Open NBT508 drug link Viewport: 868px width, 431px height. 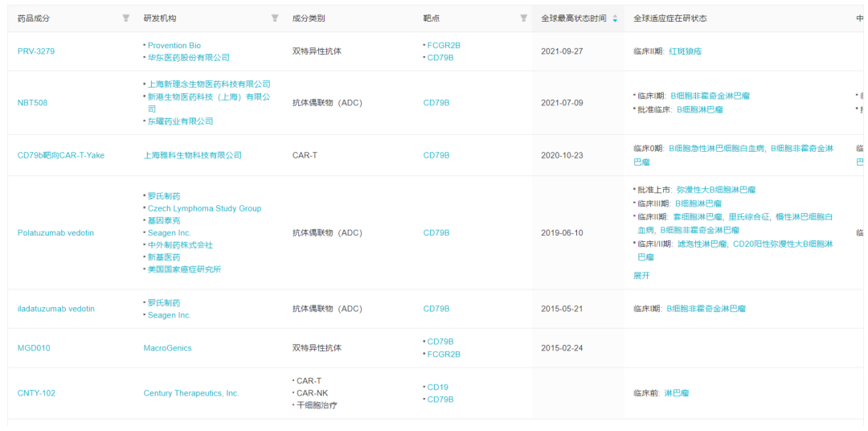point(33,102)
